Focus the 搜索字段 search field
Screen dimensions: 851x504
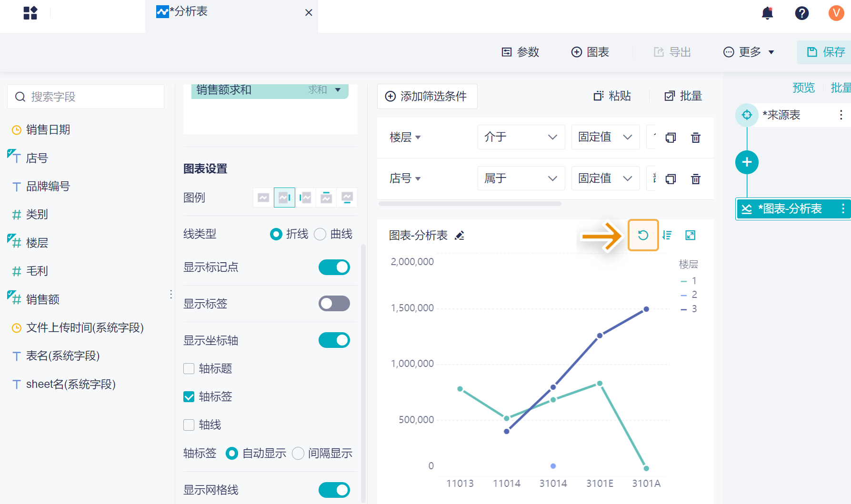pos(86,97)
